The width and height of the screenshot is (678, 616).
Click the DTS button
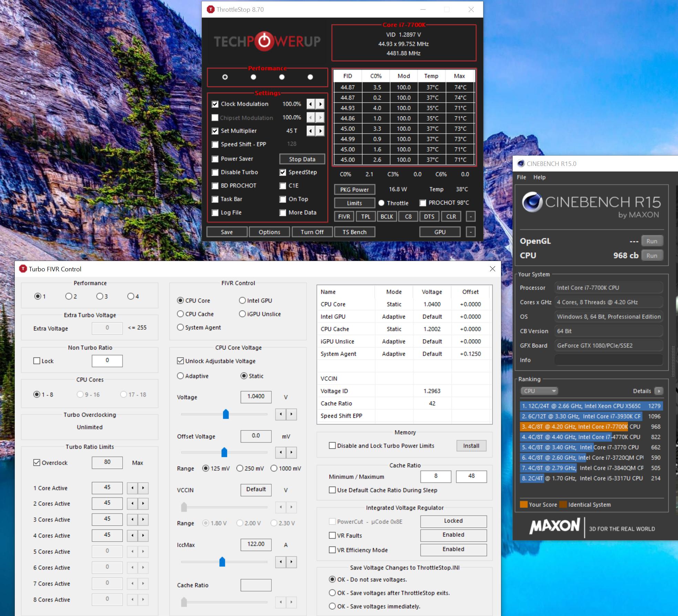[x=429, y=217]
